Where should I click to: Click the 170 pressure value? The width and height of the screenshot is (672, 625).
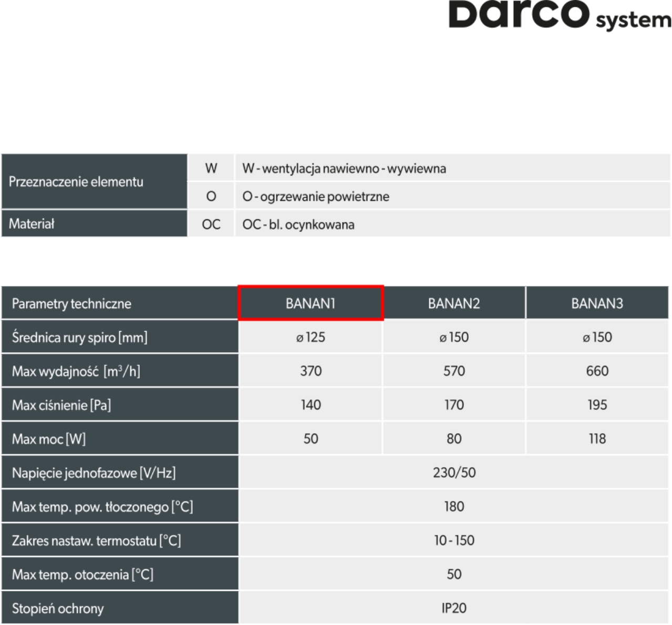point(454,405)
